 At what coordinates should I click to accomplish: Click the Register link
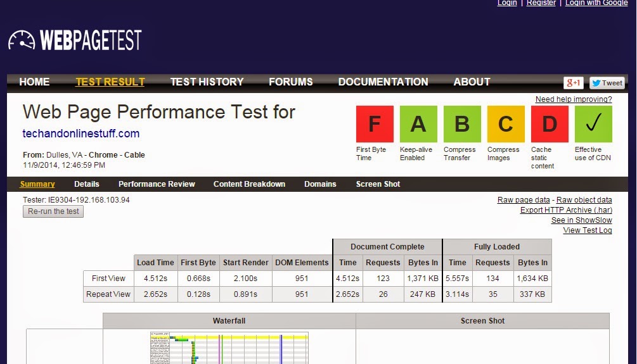[541, 3]
